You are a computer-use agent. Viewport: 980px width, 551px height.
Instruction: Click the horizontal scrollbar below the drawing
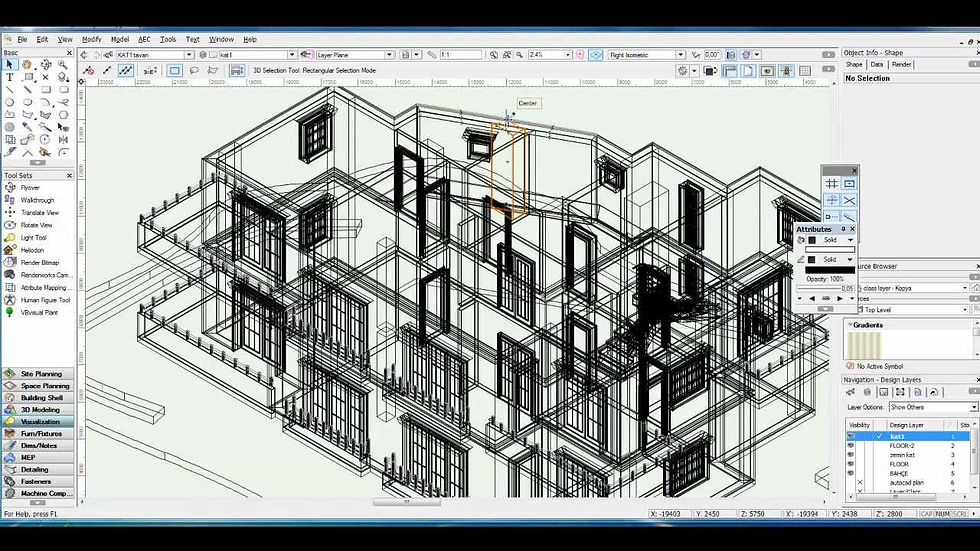[x=406, y=502]
